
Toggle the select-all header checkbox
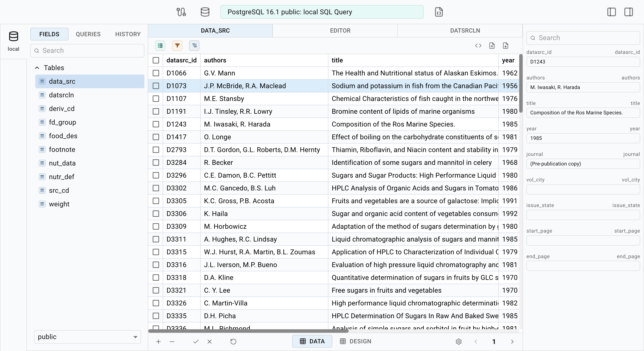156,60
